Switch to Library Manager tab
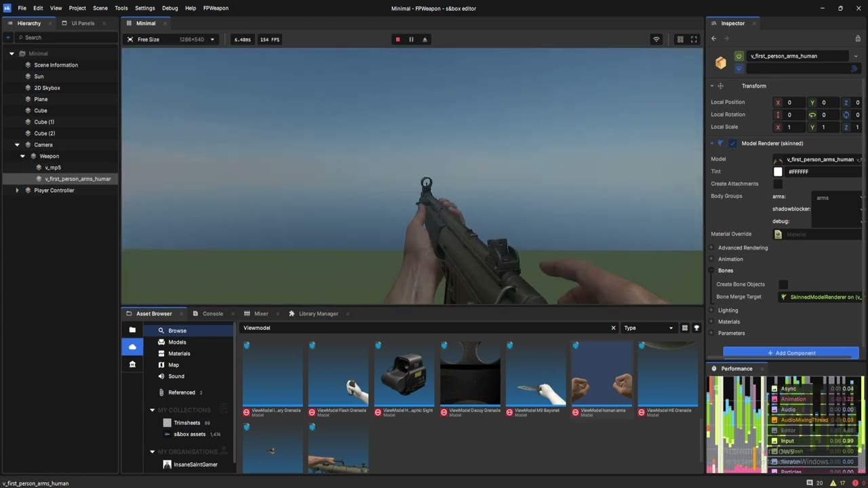Screen dimensions: 868x488 318,314
